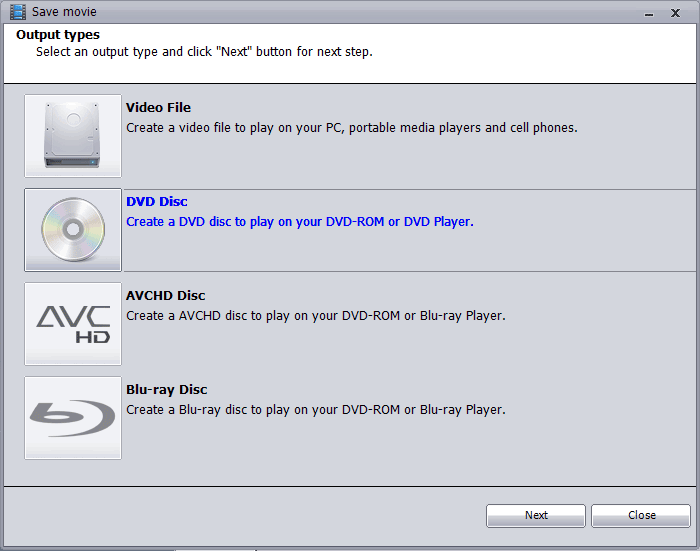This screenshot has width=700, height=551.
Task: Select the Video File hard drive icon
Action: click(73, 136)
